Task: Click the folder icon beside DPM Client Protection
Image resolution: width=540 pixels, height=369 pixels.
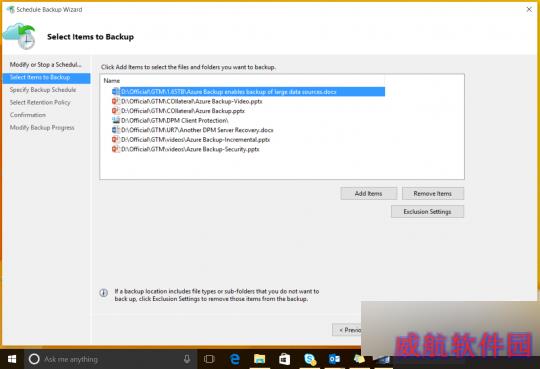Action: click(116, 120)
